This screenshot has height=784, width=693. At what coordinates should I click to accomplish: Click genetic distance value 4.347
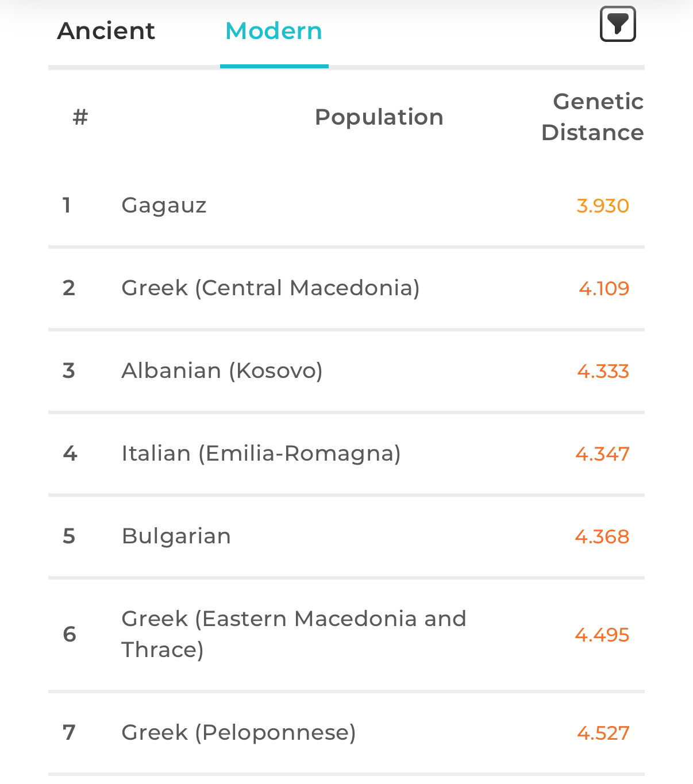603,454
